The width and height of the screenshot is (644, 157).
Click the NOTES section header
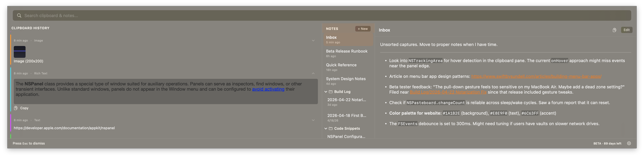point(332,29)
